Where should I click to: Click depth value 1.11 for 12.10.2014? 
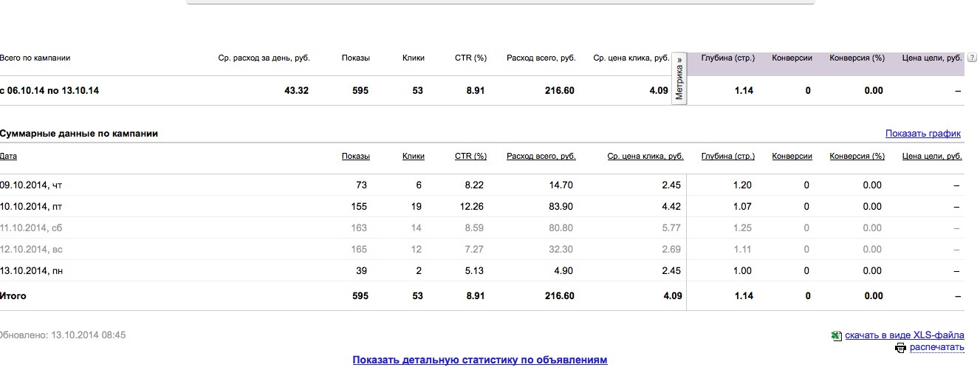click(x=743, y=250)
